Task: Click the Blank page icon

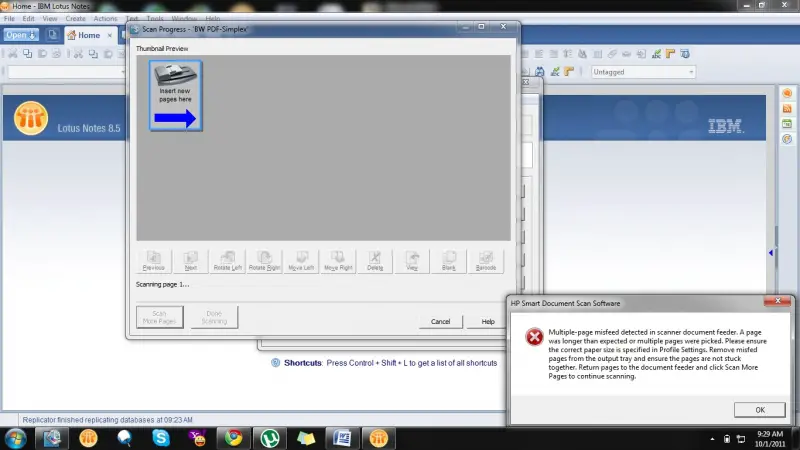Action: (x=448, y=261)
